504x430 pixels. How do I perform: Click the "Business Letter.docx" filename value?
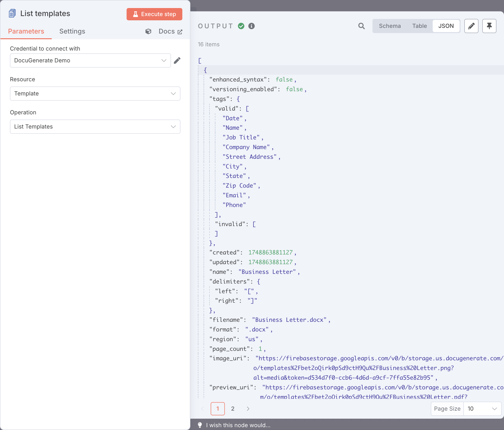(x=289, y=320)
